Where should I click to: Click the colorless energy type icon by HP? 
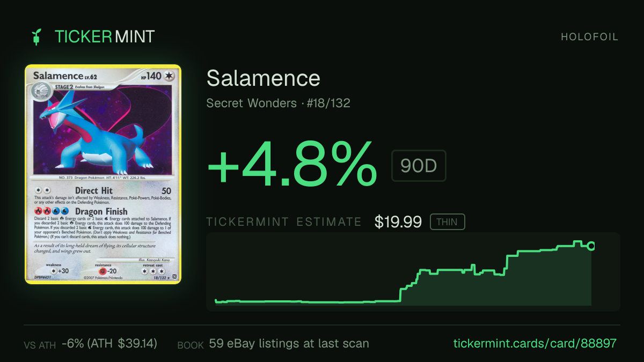pos(170,77)
